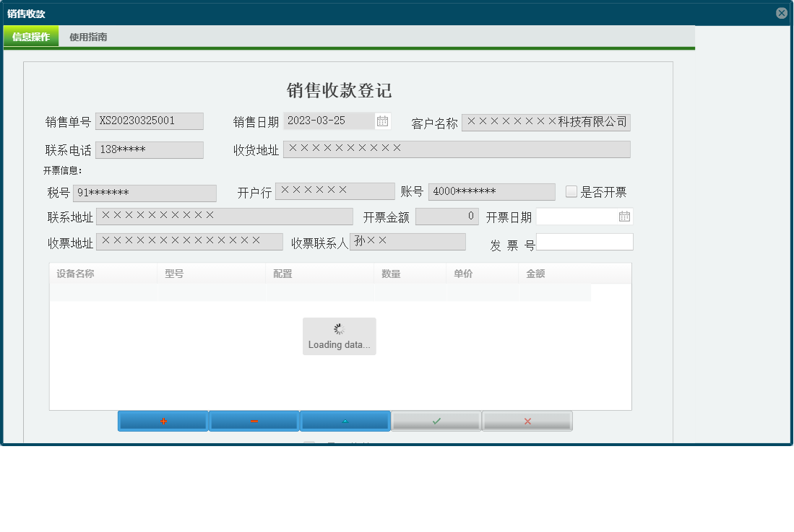Screen dimensions: 794x532
Task: Close the 销售收款 dialog window
Action: point(782,12)
